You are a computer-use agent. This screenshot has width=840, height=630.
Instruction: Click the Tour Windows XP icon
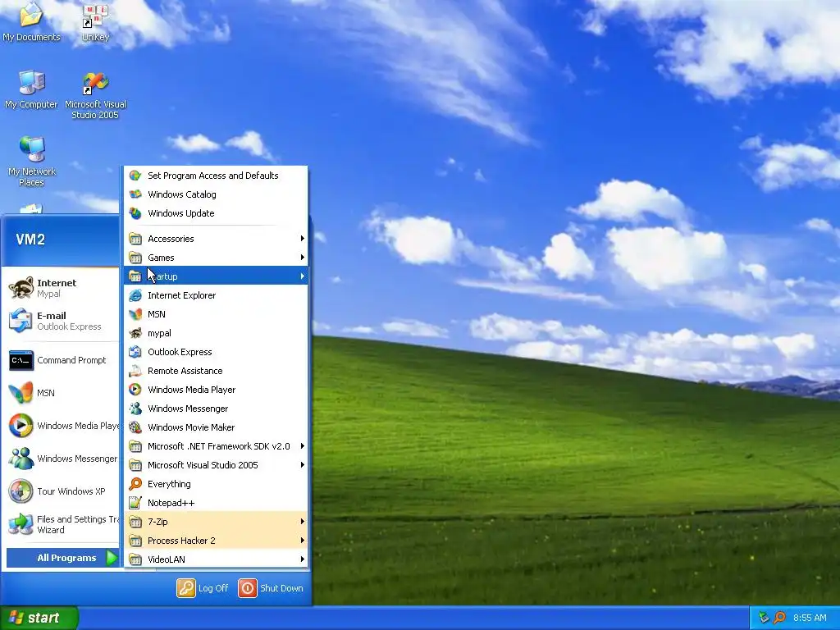21,491
